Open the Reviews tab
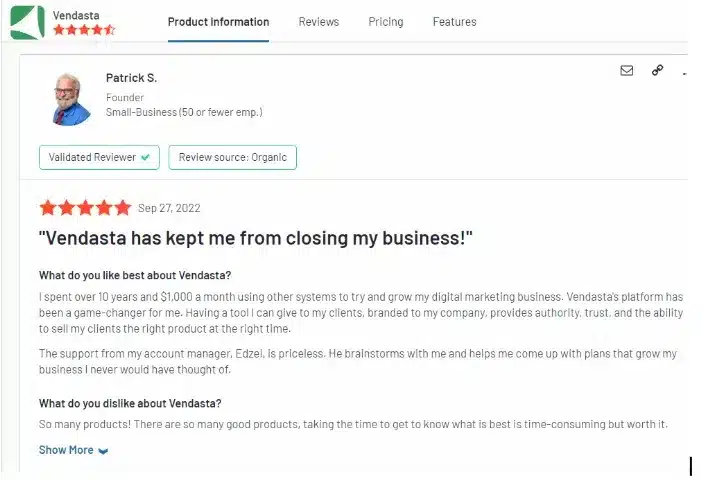This screenshot has width=703, height=480. point(319,22)
